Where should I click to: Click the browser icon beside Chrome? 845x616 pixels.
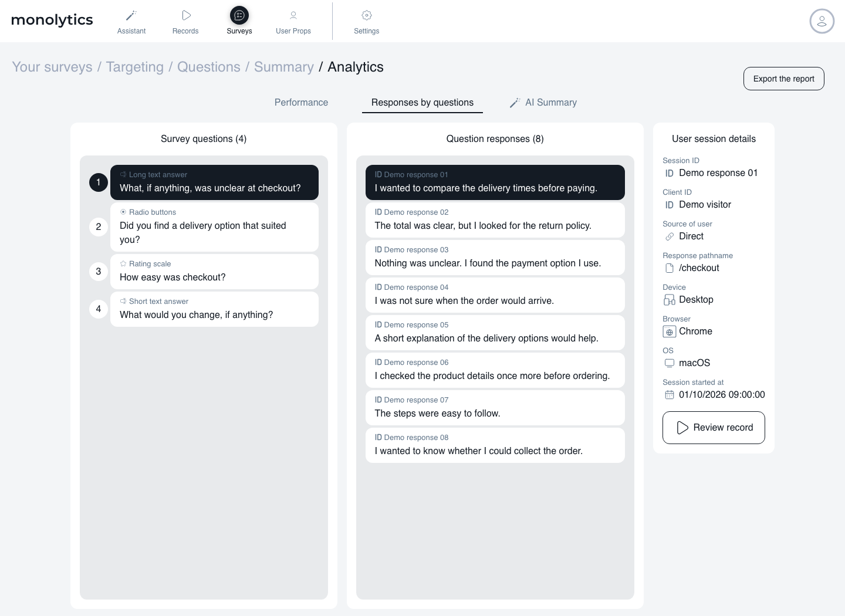pyautogui.click(x=670, y=331)
